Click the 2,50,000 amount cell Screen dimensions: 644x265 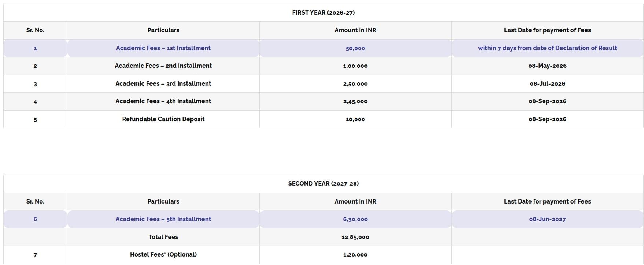click(355, 84)
